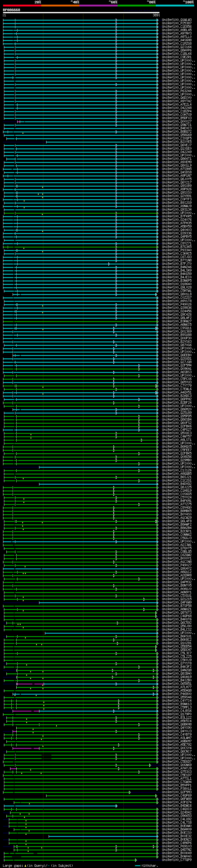197x868 pixels.
Task: Select hit UniRef100_O96653
Action: (177, 816)
